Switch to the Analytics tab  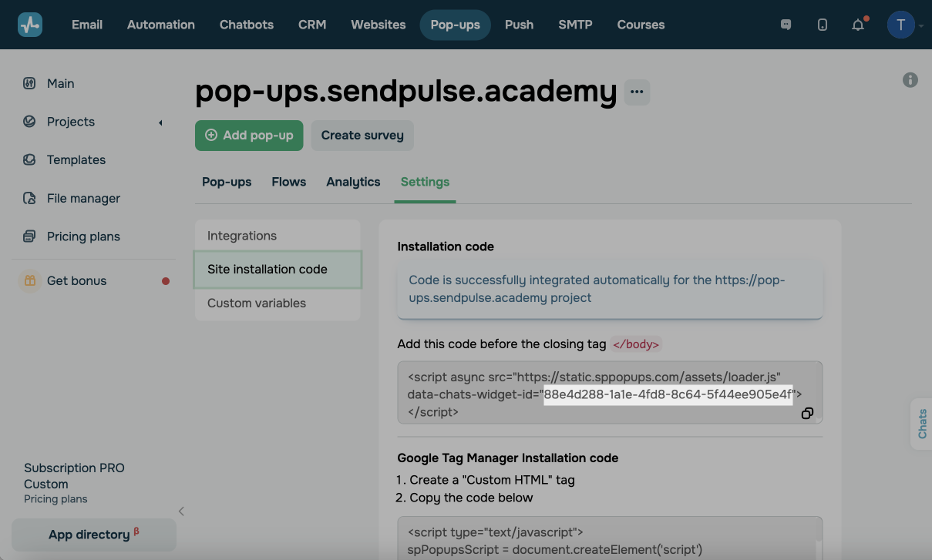coord(353,182)
